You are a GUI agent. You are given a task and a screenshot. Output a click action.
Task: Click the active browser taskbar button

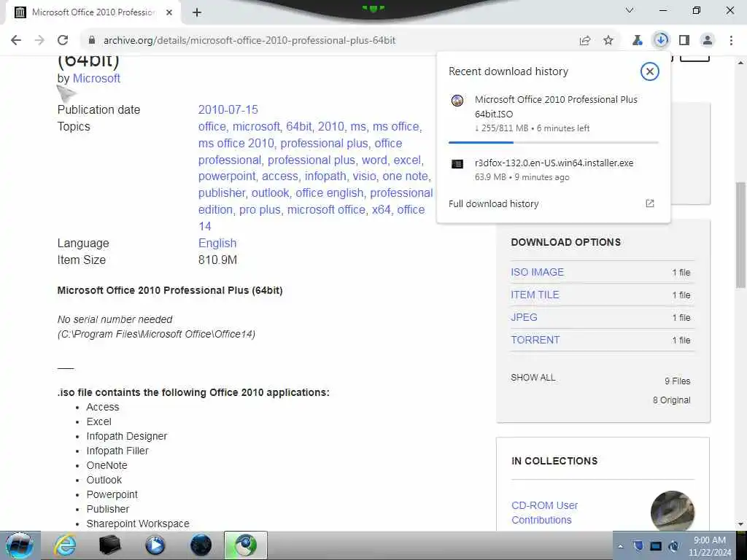pos(246,545)
